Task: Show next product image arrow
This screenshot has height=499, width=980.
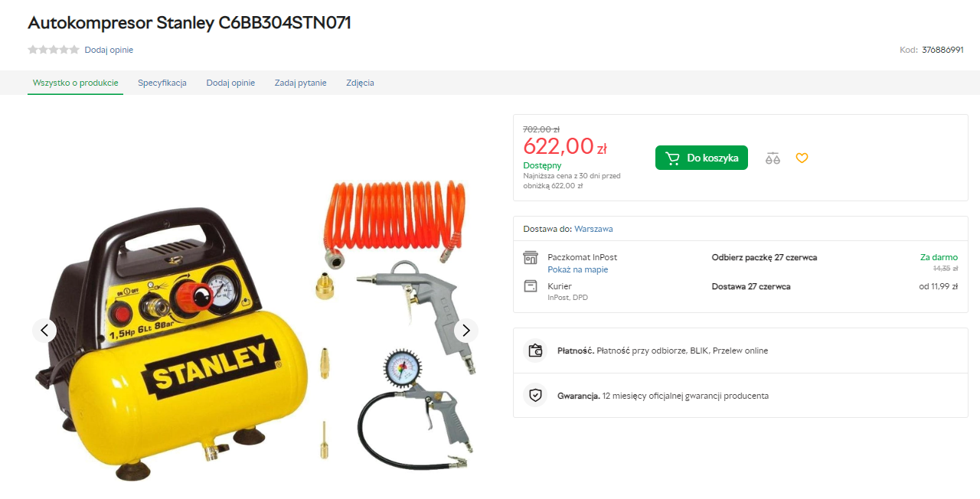Action: (466, 331)
